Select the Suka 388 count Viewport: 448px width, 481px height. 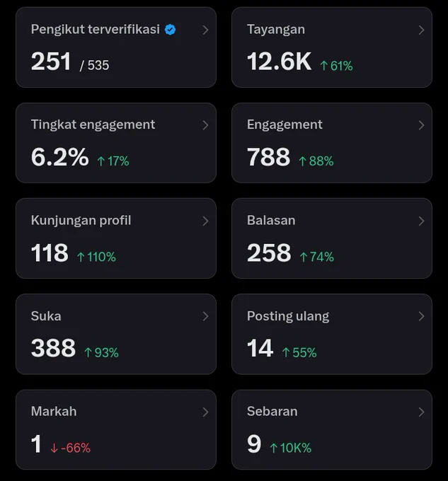click(x=53, y=348)
